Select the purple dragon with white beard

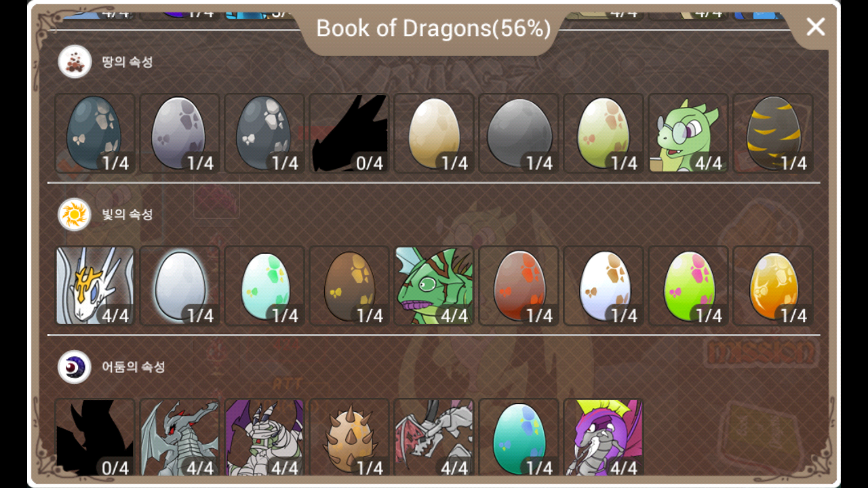coord(604,438)
